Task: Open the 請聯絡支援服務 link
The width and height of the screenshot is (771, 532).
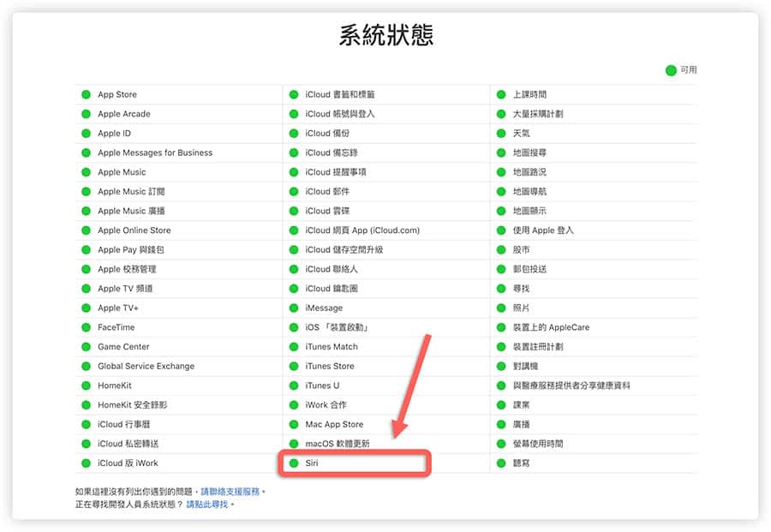Action: tap(230, 491)
